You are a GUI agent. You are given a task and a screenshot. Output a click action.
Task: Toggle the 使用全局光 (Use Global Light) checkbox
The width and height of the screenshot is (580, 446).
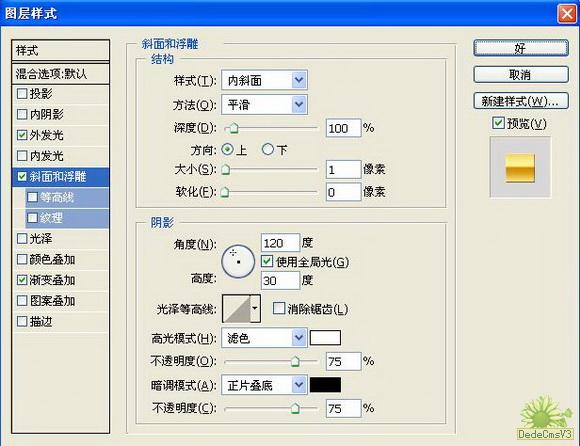[x=267, y=261]
